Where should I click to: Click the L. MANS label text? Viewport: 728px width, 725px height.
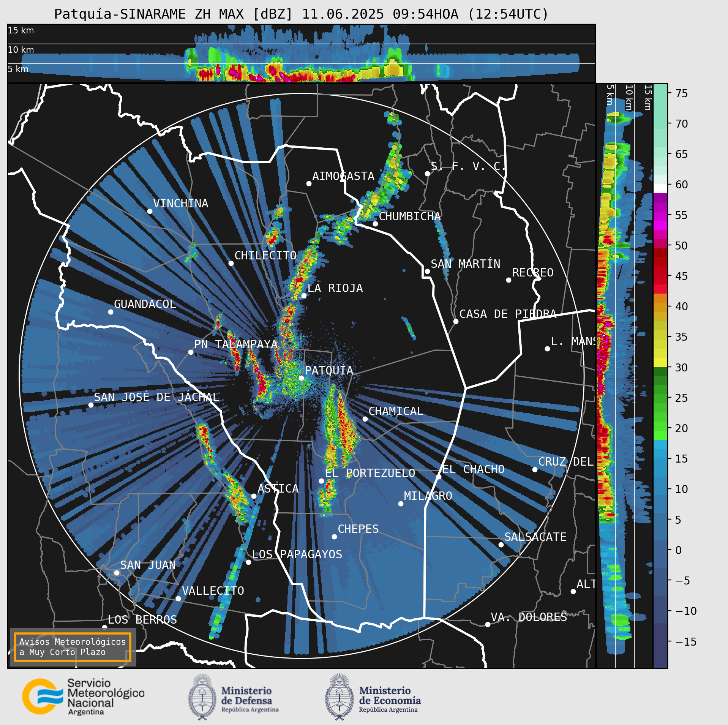coord(573,341)
